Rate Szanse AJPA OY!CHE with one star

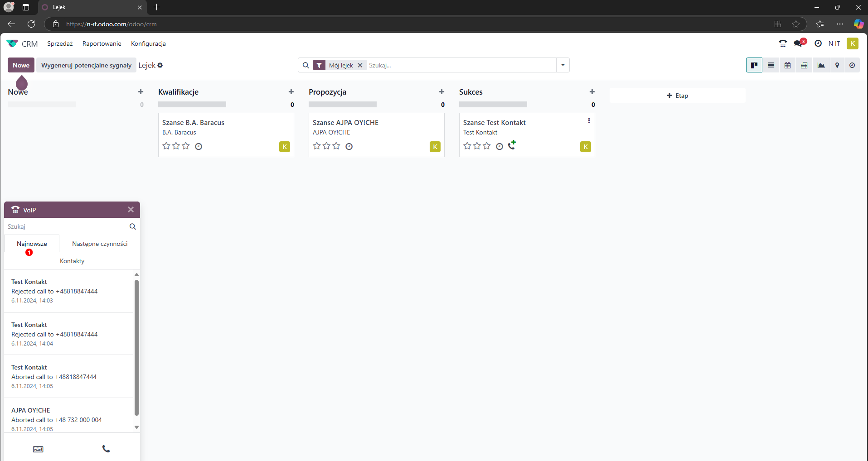316,146
